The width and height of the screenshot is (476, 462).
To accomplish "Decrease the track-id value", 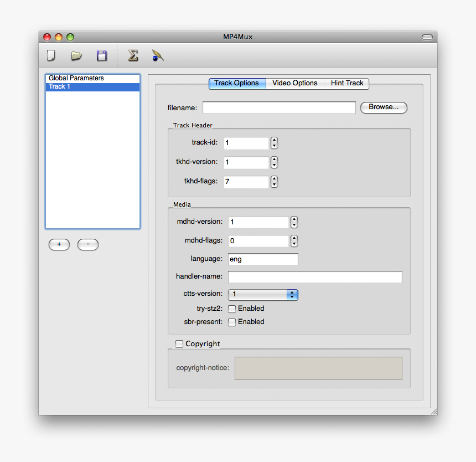I will coord(274,146).
